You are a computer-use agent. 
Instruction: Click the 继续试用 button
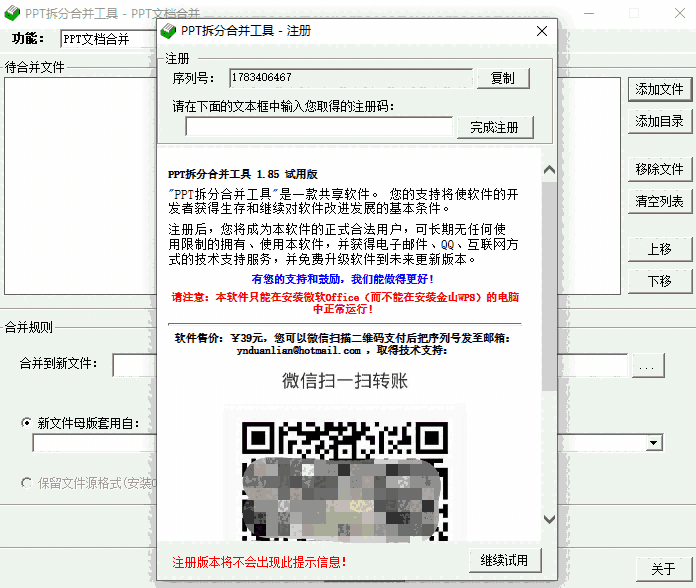505,560
